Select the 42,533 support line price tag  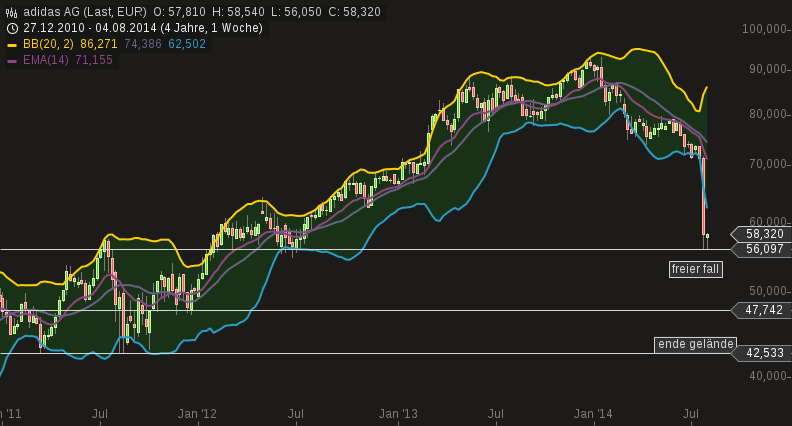[x=764, y=353]
